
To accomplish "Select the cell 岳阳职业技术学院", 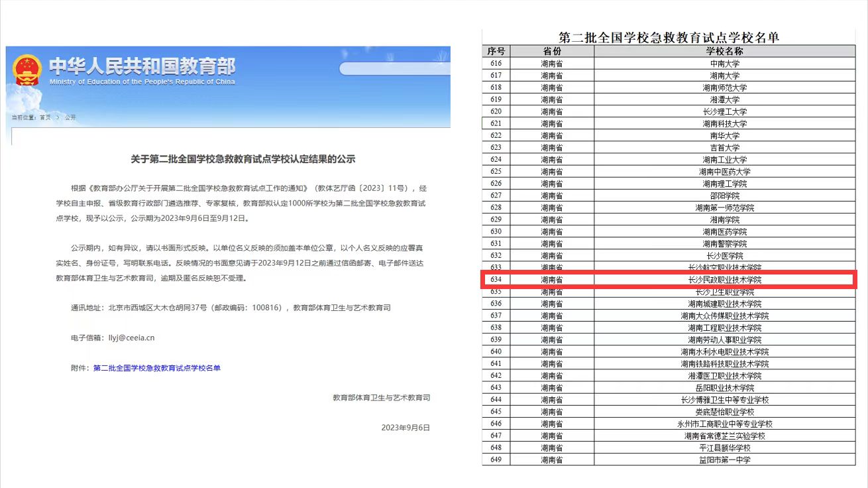I will (x=725, y=387).
